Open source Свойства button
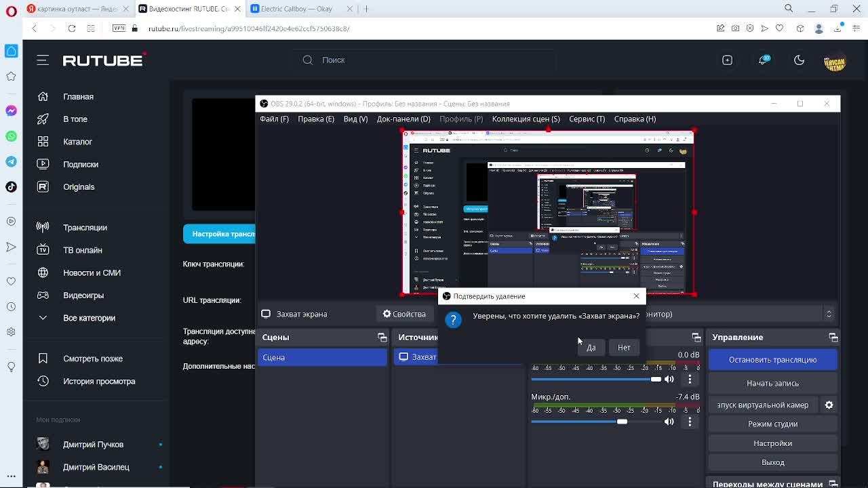Viewport: 868px width, 488px height. [404, 314]
